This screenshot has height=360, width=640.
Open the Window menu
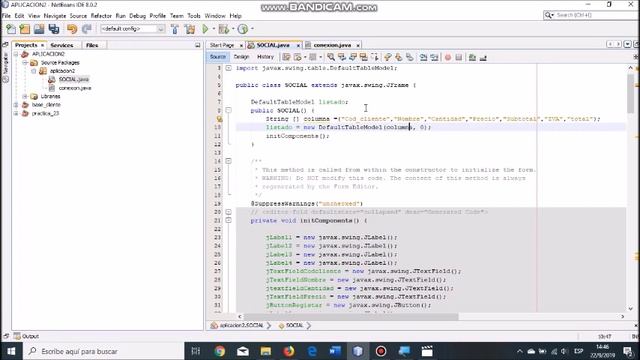215,16
